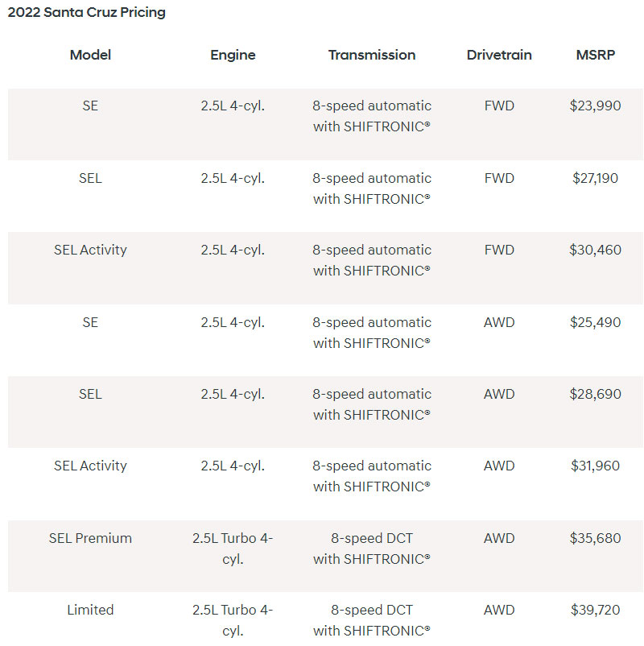
Task: Select the FWD SEL Activity model name
Action: (x=90, y=250)
